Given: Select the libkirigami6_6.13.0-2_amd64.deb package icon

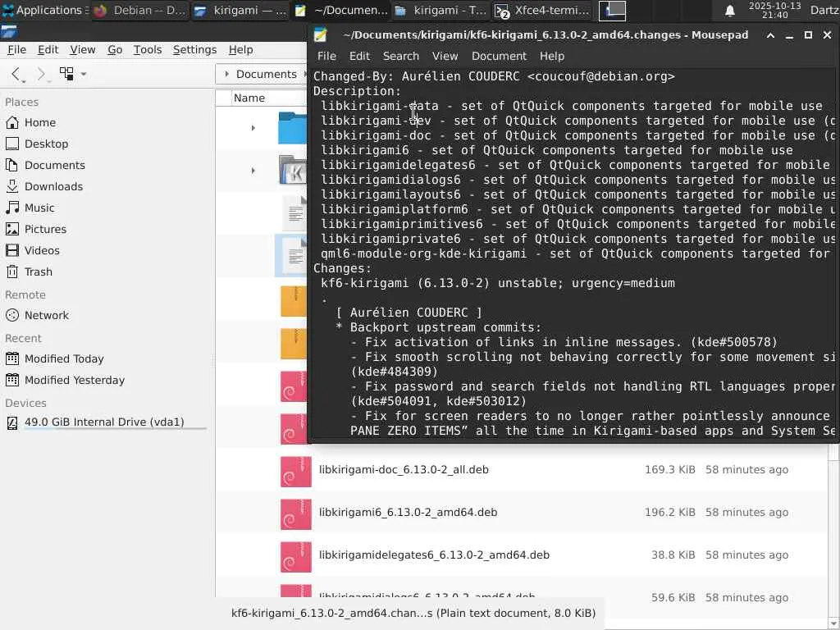Looking at the screenshot, I should [x=295, y=514].
